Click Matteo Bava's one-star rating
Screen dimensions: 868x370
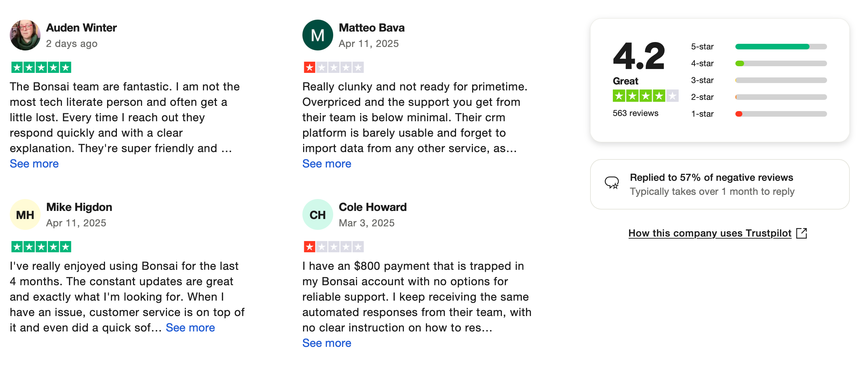[334, 67]
